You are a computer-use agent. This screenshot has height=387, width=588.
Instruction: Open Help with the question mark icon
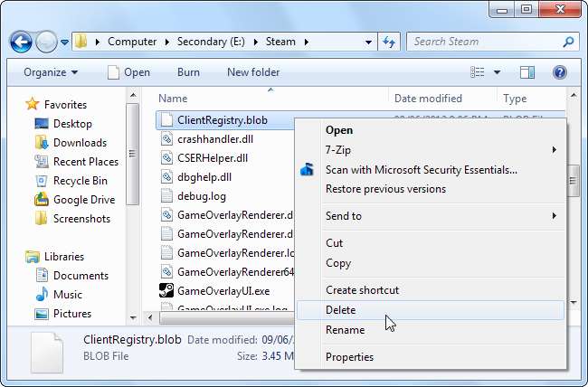(559, 72)
